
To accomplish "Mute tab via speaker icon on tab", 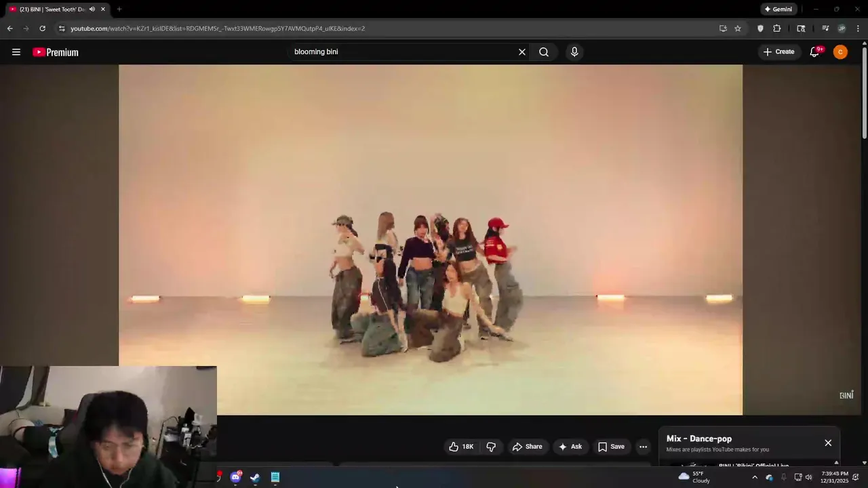I will [92, 9].
